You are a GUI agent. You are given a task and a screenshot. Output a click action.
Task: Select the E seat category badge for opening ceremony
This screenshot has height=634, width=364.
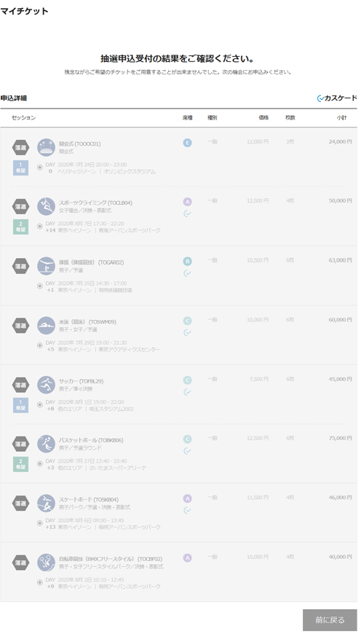click(187, 143)
